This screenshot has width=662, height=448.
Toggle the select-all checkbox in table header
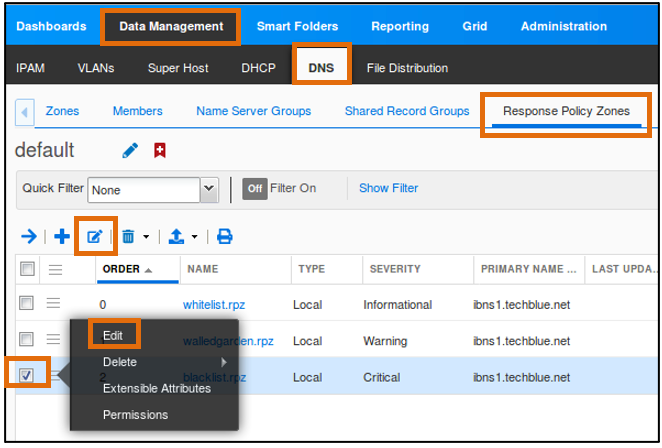coord(27,269)
